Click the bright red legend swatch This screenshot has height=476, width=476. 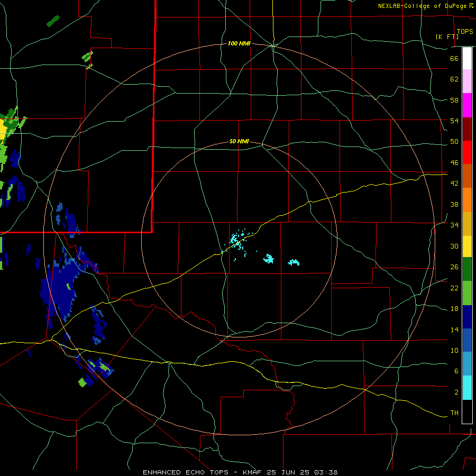(x=467, y=152)
